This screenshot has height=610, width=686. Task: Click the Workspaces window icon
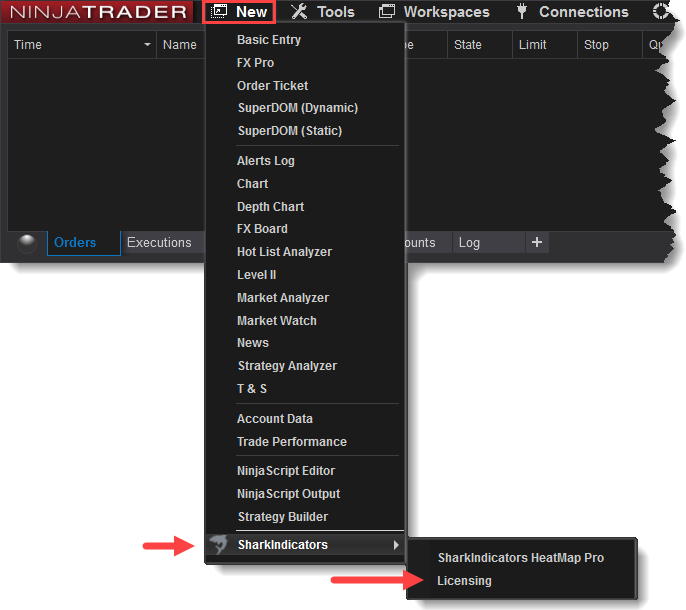click(387, 11)
